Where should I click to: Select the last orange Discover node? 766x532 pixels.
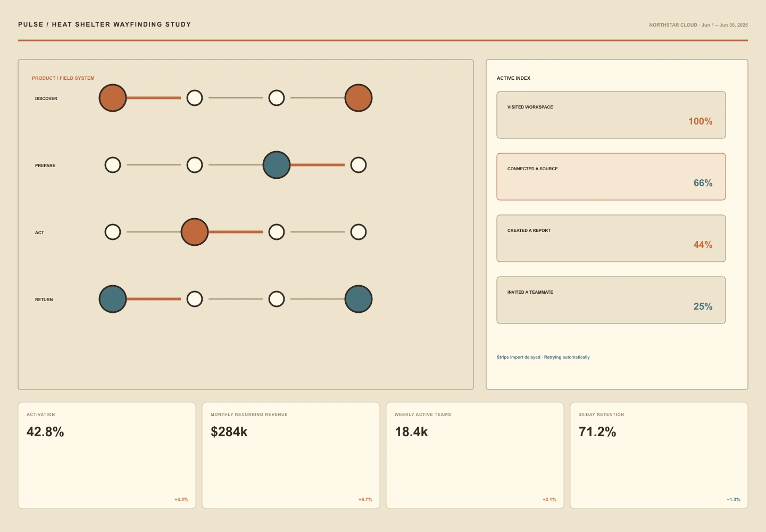click(x=359, y=98)
